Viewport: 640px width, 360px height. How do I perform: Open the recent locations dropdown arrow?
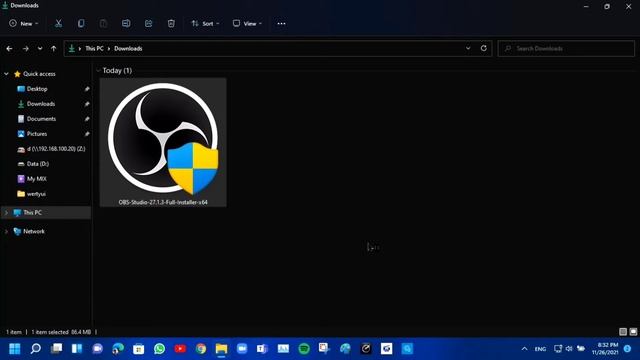40,49
